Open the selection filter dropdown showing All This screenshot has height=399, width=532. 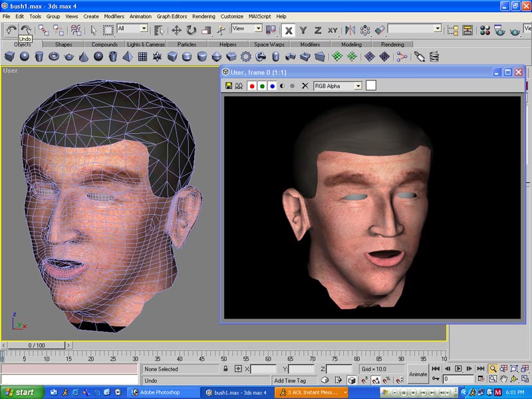click(144, 28)
